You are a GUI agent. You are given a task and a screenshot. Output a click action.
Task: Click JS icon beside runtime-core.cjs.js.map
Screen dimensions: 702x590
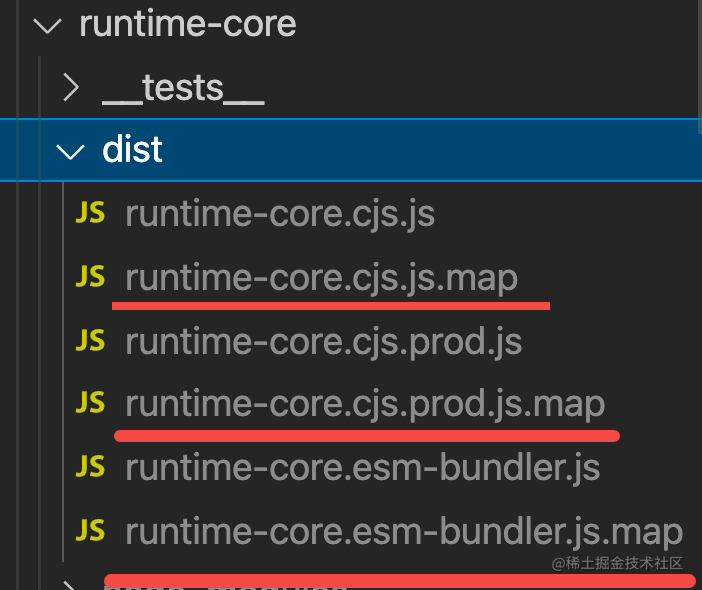pyautogui.click(x=90, y=277)
